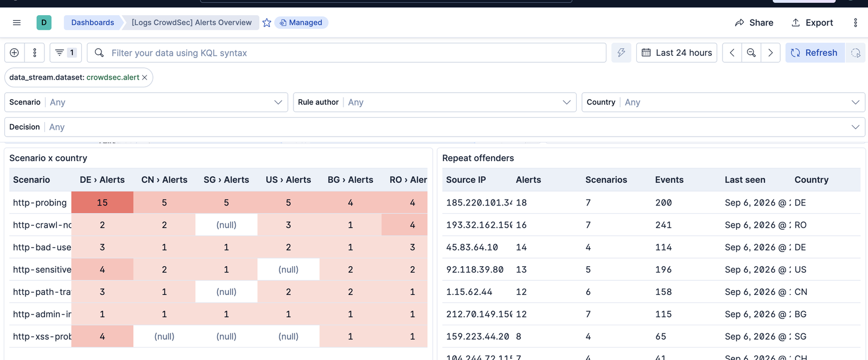Click source IP 45.83.64.10
The image size is (868, 360).
coord(472,247)
